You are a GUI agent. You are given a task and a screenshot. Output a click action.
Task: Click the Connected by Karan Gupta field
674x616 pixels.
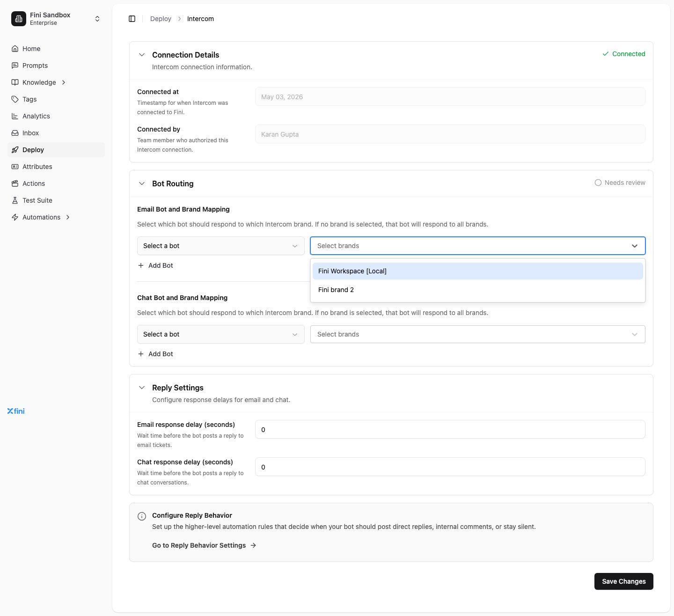pos(450,134)
